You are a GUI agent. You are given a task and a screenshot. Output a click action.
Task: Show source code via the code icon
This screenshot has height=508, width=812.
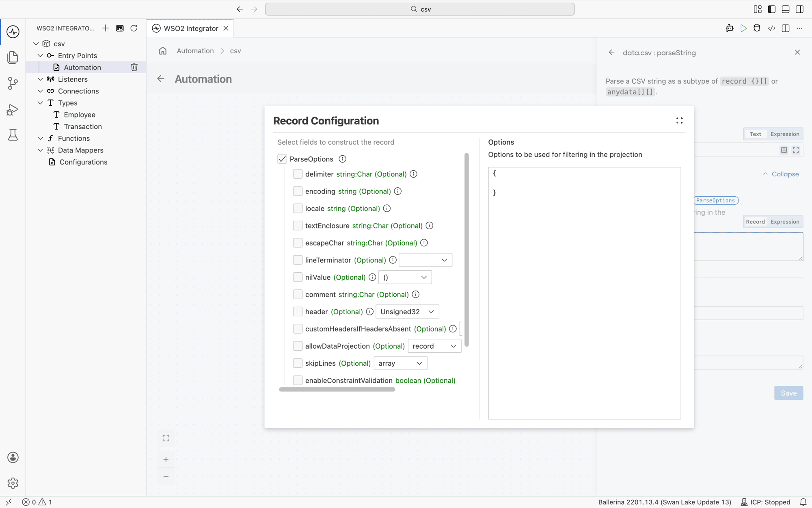pos(771,28)
